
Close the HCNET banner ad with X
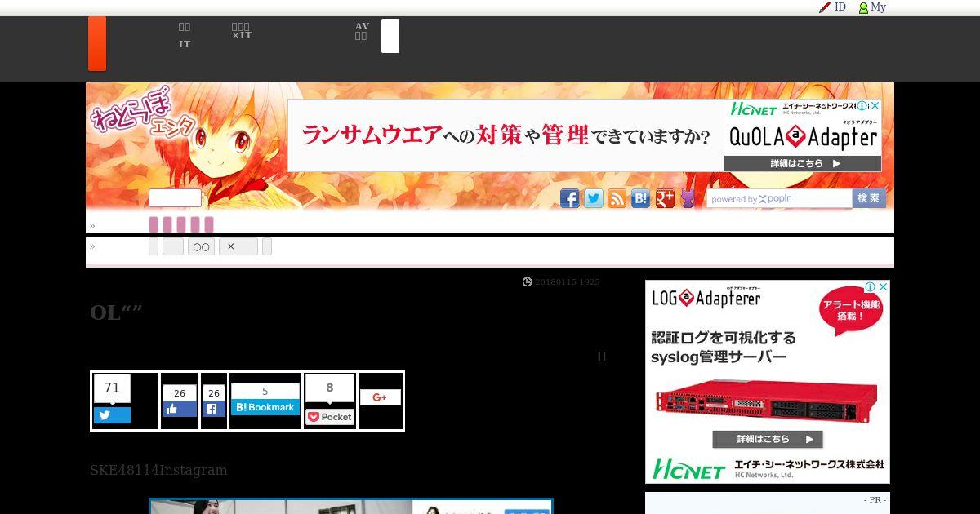(x=875, y=106)
